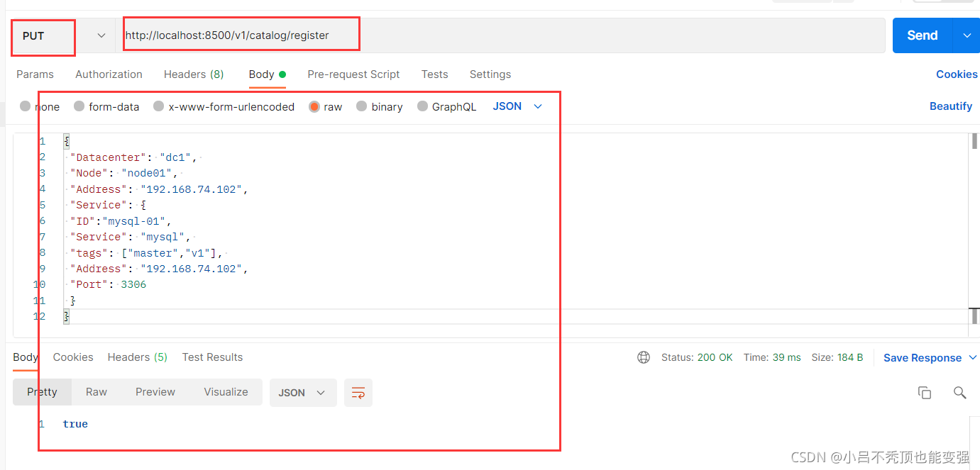
Task: Beautify the request body
Action: pyautogui.click(x=951, y=106)
